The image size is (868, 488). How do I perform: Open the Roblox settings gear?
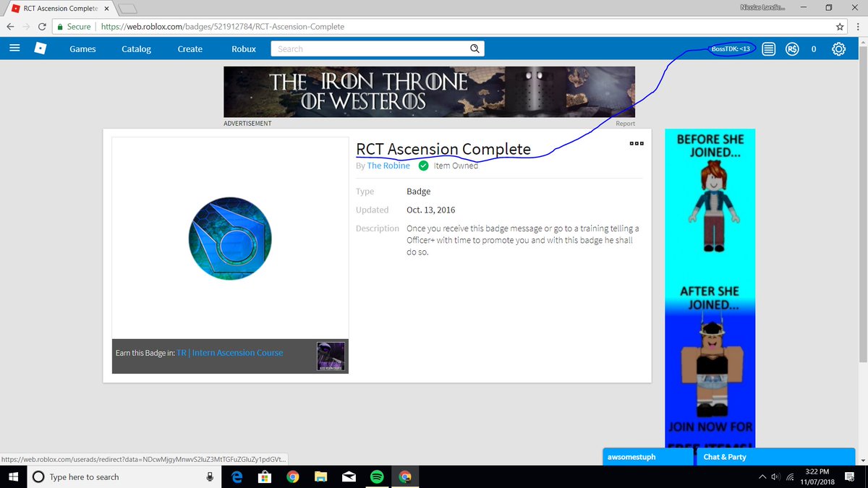(x=838, y=49)
